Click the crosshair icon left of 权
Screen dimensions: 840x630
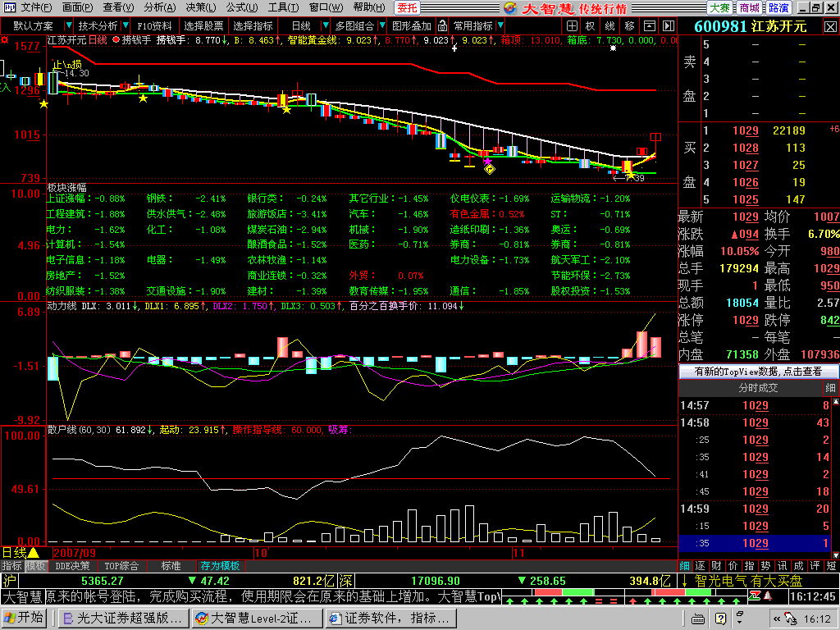click(x=571, y=25)
